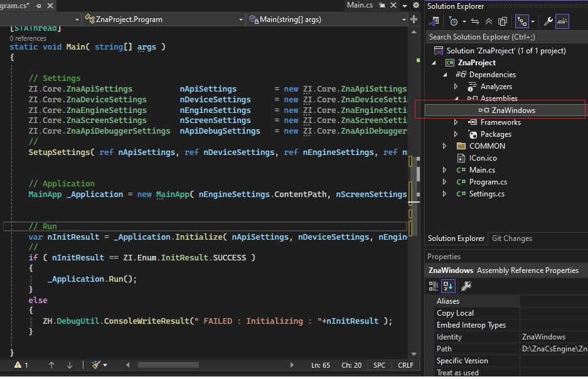Click the Dependencies icon
This screenshot has height=379, width=588.
461,74
